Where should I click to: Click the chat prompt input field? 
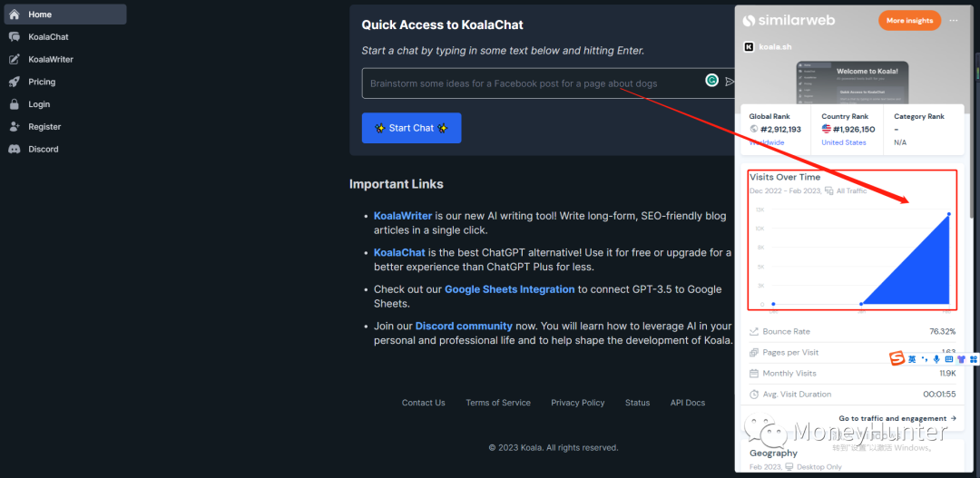click(531, 83)
